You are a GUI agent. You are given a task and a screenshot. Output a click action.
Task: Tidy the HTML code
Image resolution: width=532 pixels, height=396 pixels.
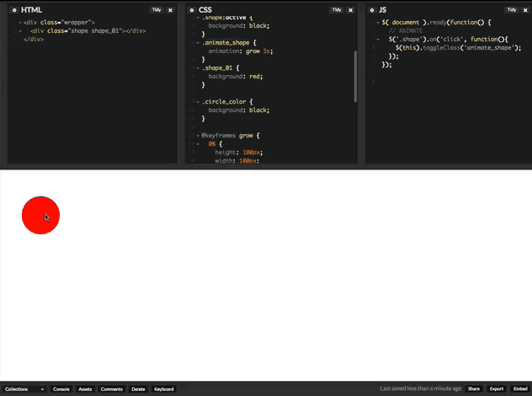point(157,10)
